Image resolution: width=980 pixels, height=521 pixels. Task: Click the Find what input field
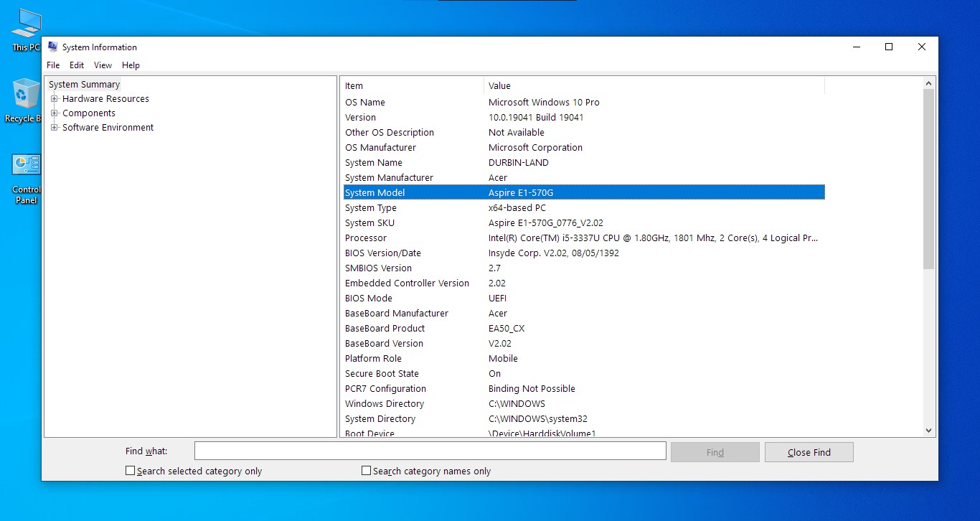(430, 451)
